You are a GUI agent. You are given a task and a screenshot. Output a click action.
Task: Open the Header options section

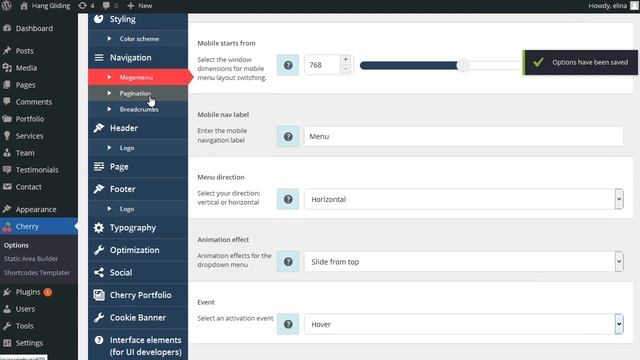(138, 128)
